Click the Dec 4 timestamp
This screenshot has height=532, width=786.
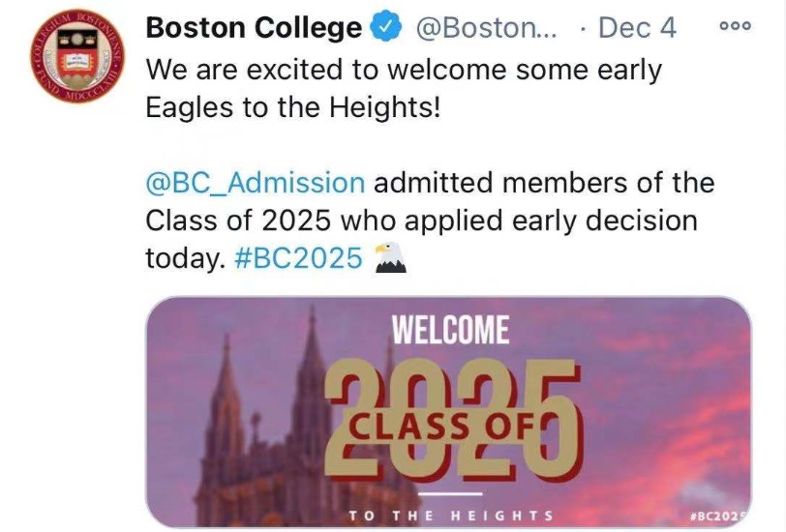click(x=637, y=29)
